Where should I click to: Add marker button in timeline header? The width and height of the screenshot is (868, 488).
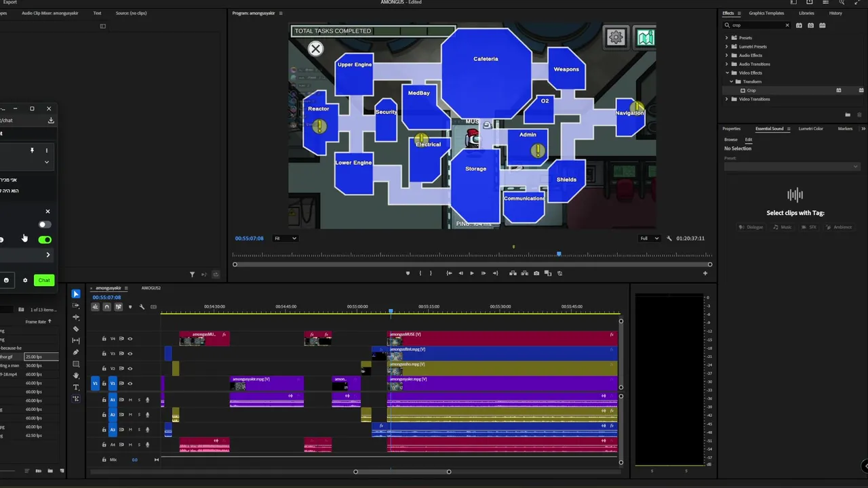[x=130, y=307]
